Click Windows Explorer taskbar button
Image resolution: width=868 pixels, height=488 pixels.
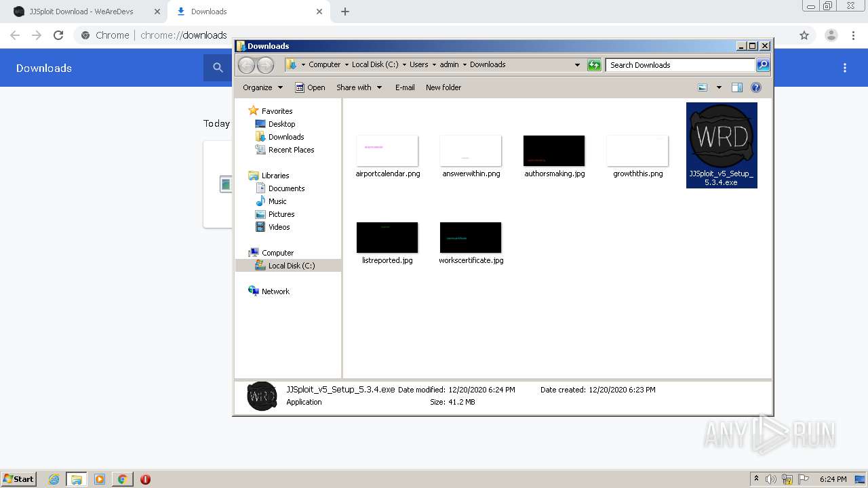coord(76,479)
